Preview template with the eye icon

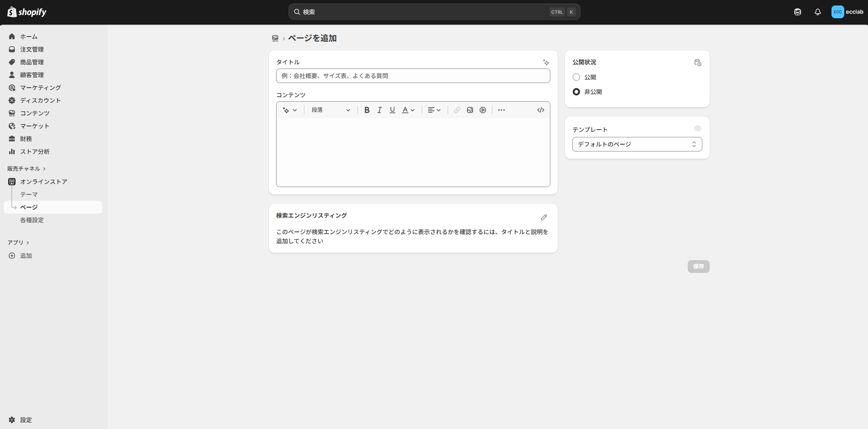(x=697, y=129)
